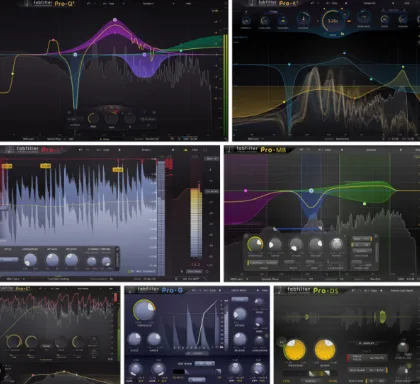Image resolution: width=420 pixels, height=384 pixels.
Task: Select the green EQ node in Pro-R display
Action: [x=403, y=67]
